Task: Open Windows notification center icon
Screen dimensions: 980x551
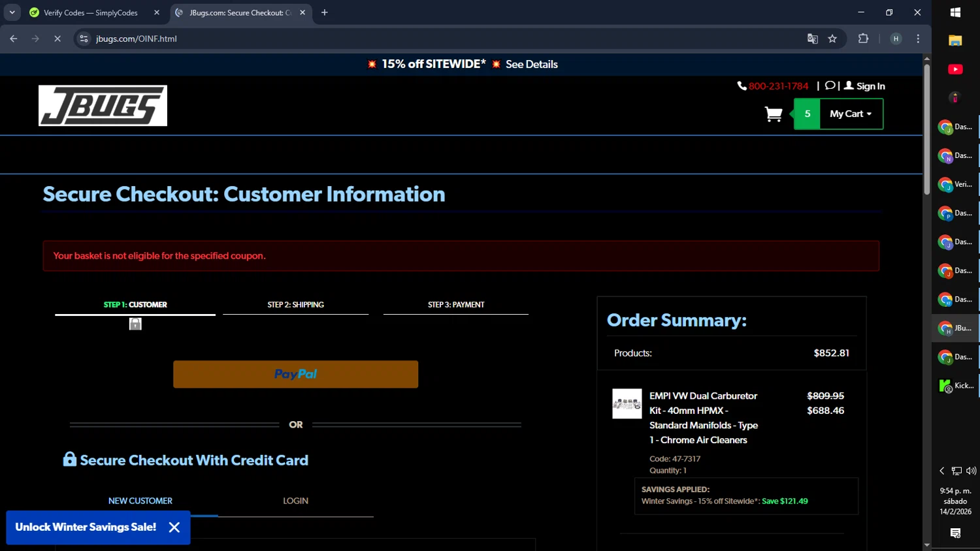Action: tap(955, 533)
